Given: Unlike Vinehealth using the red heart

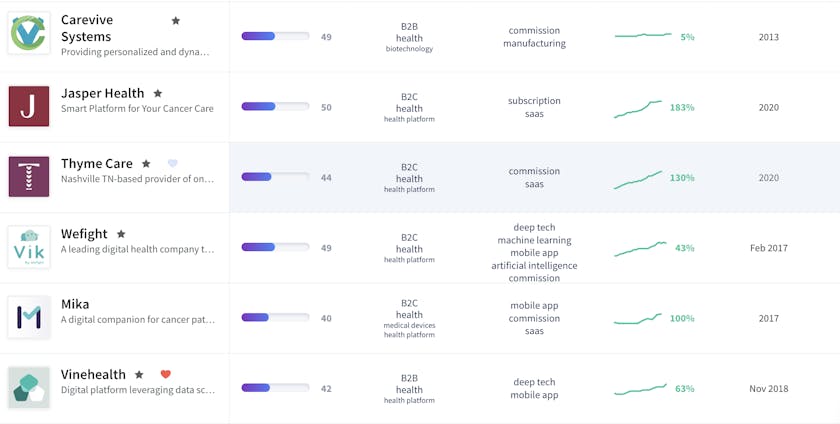Looking at the screenshot, I should [x=166, y=375].
